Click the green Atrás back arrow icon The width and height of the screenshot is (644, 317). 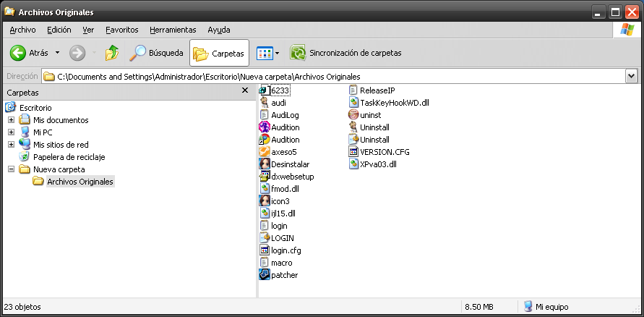[x=17, y=53]
